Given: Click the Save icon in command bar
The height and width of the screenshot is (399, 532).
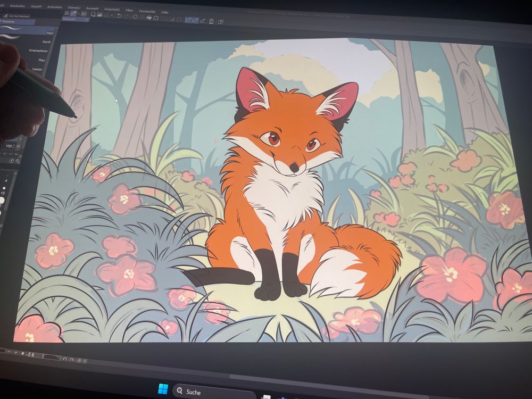Looking at the screenshot, I should click(106, 15).
